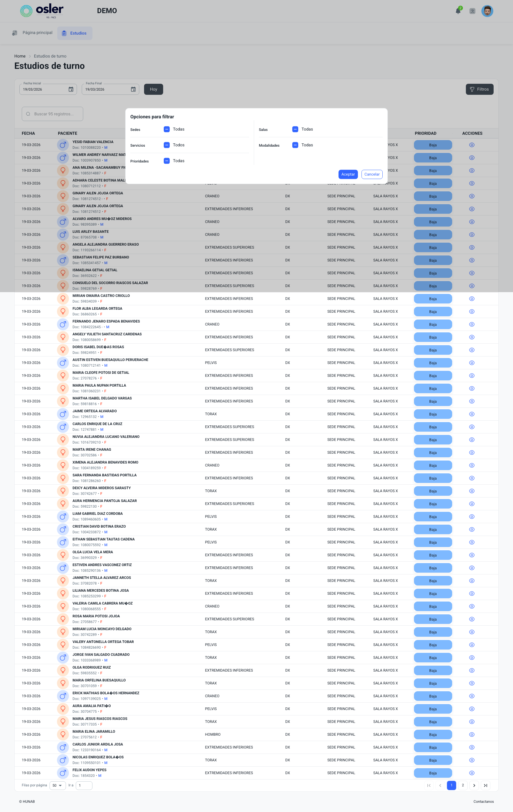
Task: View study for MIRIAN OMAIRA CASTRO CRIOLLO
Action: click(472, 299)
